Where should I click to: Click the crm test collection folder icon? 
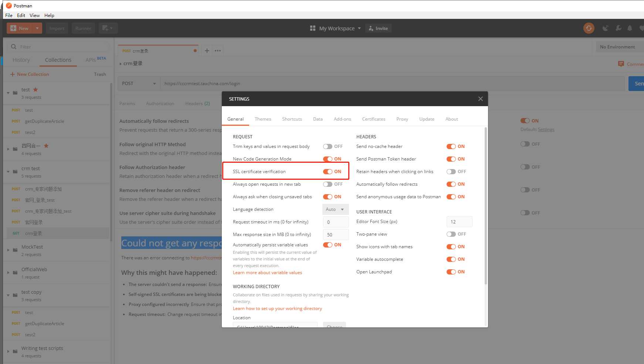pos(15,172)
